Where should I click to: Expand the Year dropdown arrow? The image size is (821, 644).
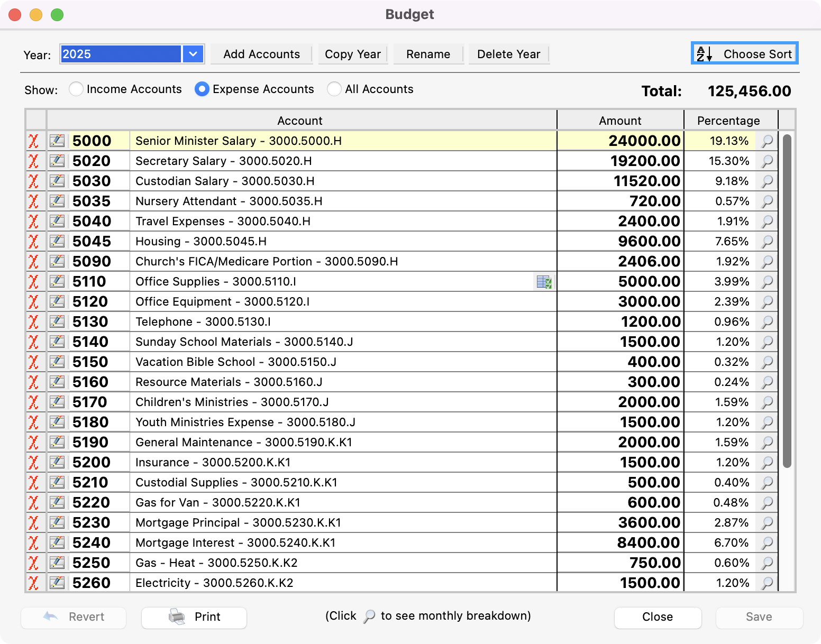coord(193,54)
